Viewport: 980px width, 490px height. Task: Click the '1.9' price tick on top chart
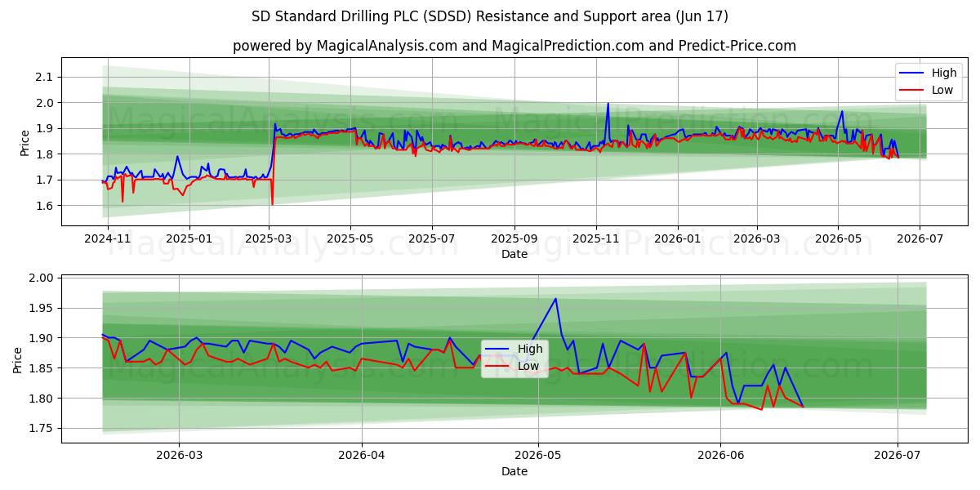pos(45,128)
